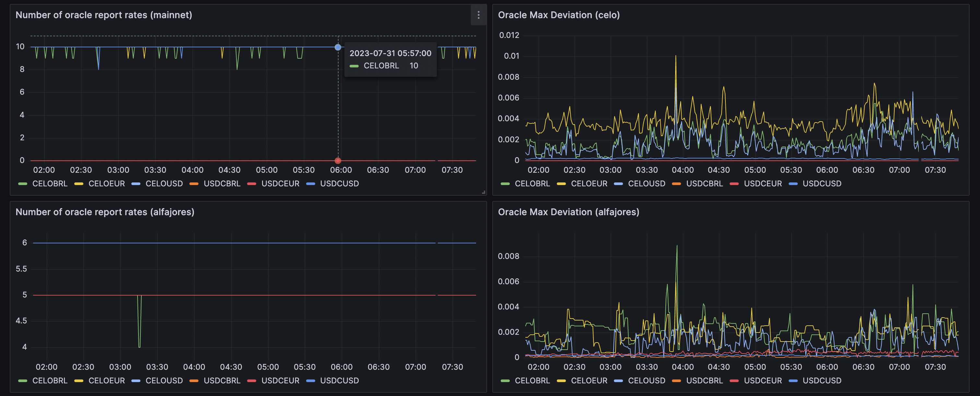The height and width of the screenshot is (396, 980).
Task: Open the 'Number of oracle report rates (mainnet)' title
Action: pos(104,15)
